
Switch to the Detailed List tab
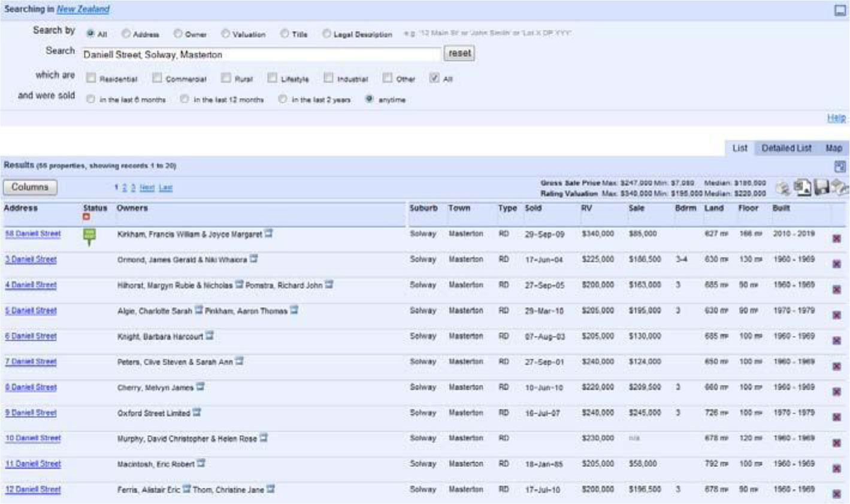tap(787, 148)
